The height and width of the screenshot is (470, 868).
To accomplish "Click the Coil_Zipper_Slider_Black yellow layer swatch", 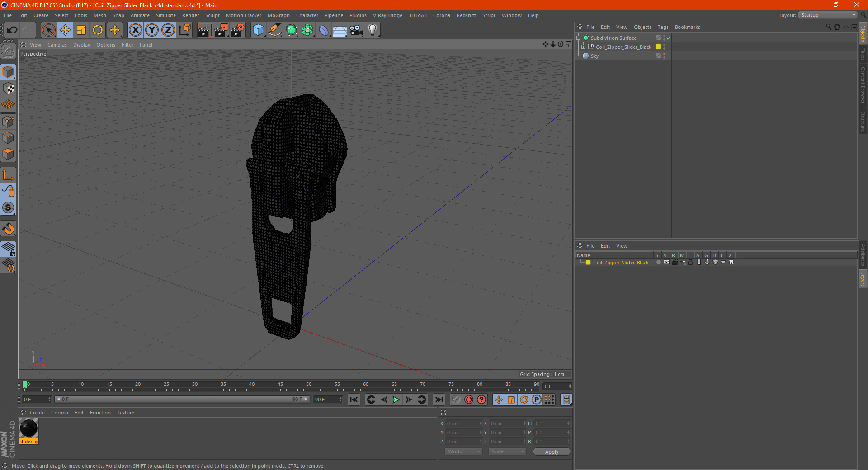I will click(x=658, y=47).
